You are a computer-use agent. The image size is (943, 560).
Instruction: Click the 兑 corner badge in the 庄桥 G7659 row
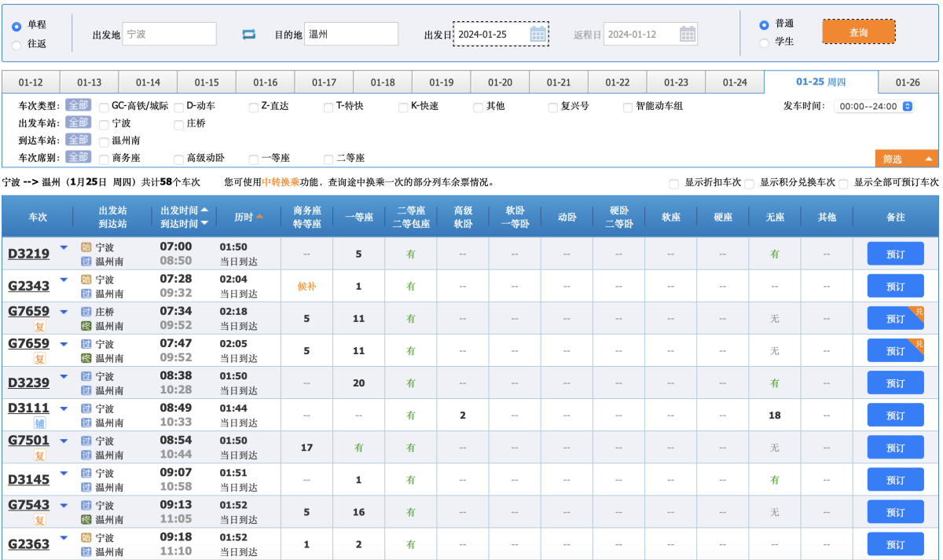919,311
